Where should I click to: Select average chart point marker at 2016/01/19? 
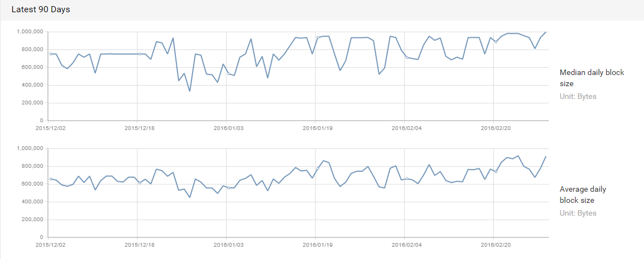pyautogui.click(x=318, y=168)
